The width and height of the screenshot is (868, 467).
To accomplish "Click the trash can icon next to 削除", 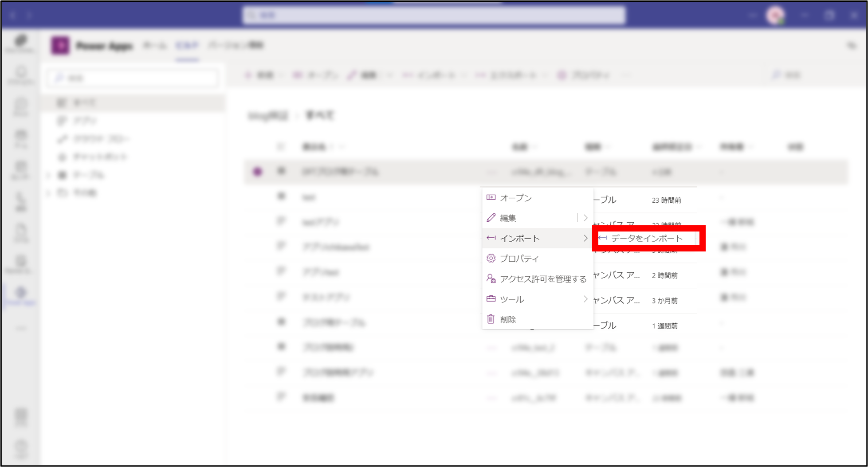I will [x=491, y=319].
